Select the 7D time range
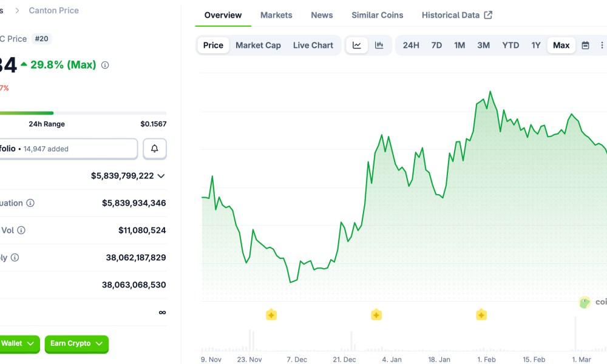The height and width of the screenshot is (364, 607). click(x=436, y=45)
